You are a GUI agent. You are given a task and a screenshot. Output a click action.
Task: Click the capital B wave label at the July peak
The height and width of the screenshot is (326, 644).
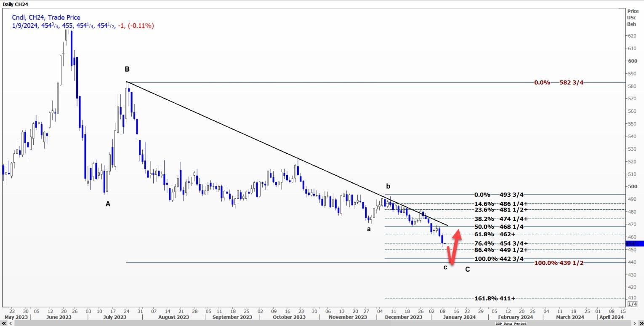click(x=127, y=69)
